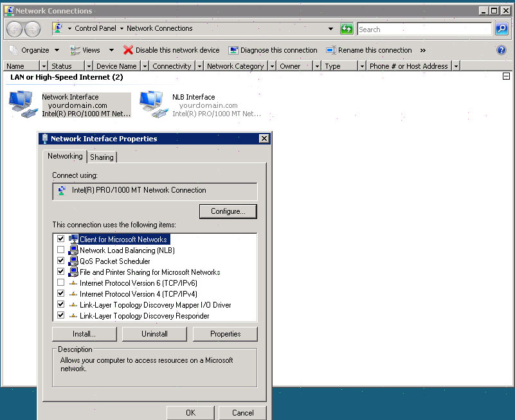The image size is (515, 420).
Task: Uncheck QoS Packet Scheduler
Action: click(61, 261)
